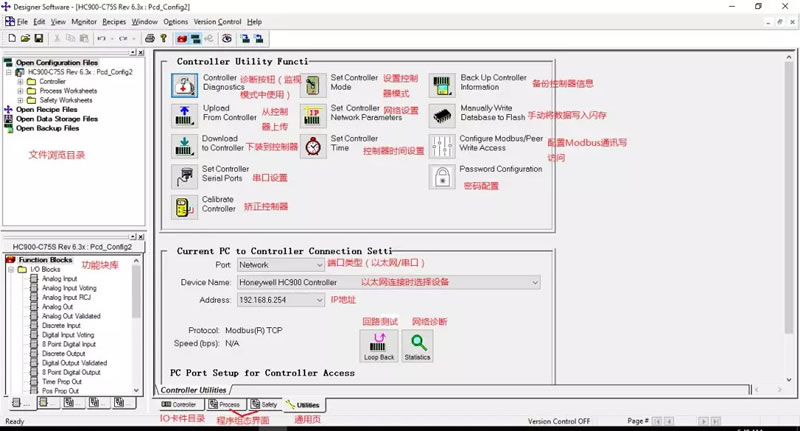Select the Utilities bottom tab

(x=303, y=405)
